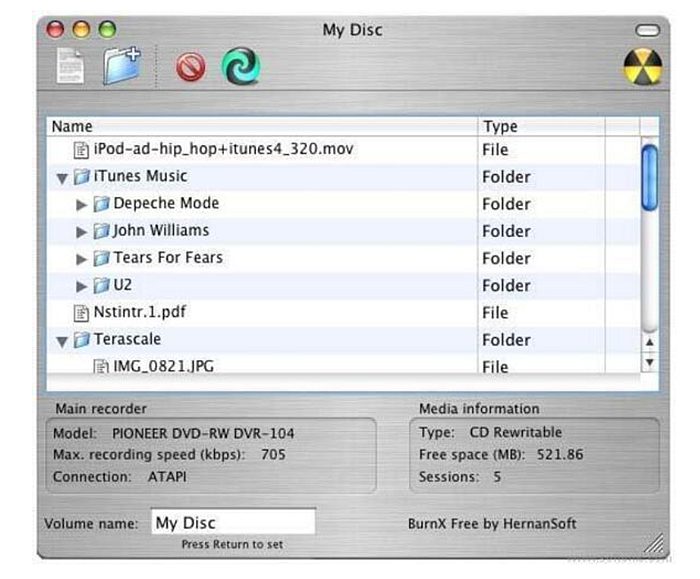Click the window resize grip corner
This screenshot has height=579, width=700.
click(654, 543)
